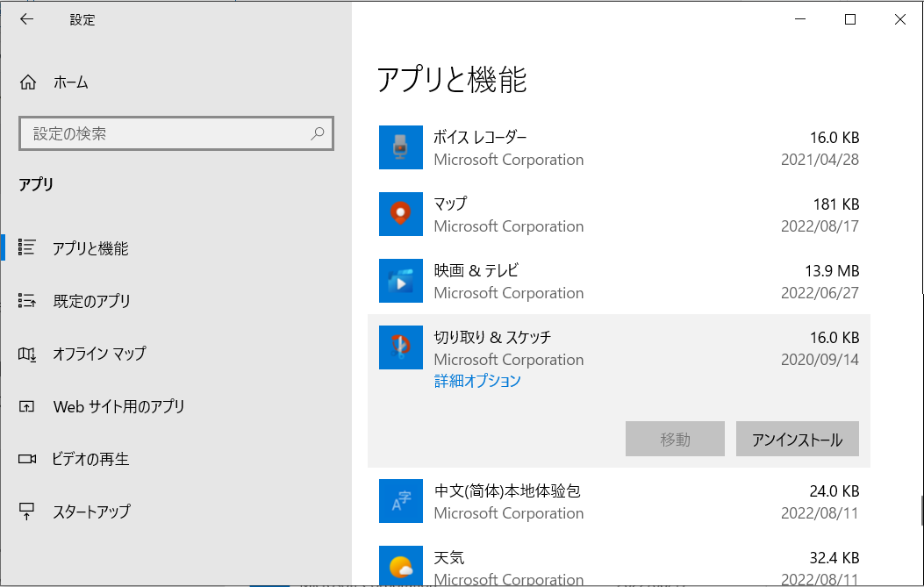Click the back arrow in Settings header
924x587 pixels.
(26, 19)
